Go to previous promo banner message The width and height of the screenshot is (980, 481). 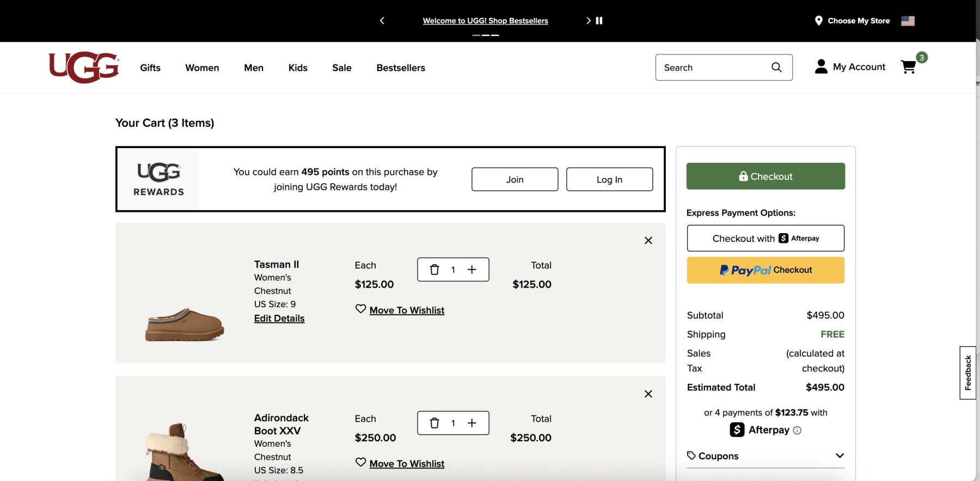tap(382, 21)
